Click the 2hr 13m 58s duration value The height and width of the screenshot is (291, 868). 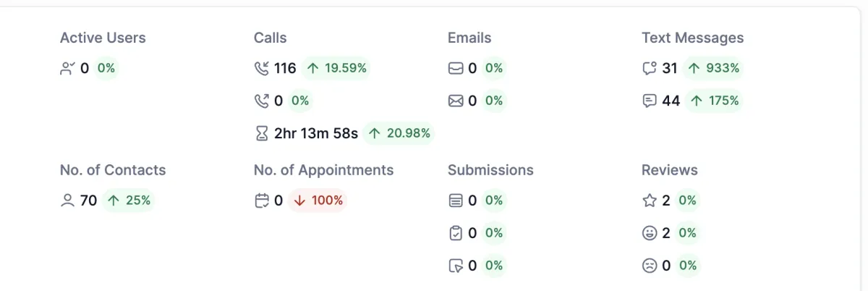point(316,133)
